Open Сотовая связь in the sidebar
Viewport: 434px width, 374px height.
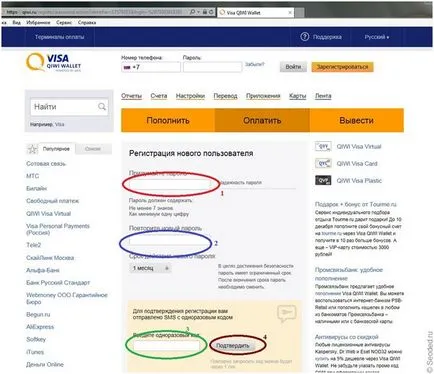46,164
